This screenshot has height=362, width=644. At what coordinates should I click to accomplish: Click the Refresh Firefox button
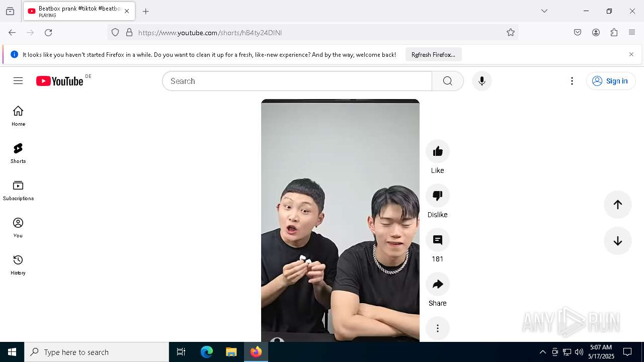tap(433, 54)
